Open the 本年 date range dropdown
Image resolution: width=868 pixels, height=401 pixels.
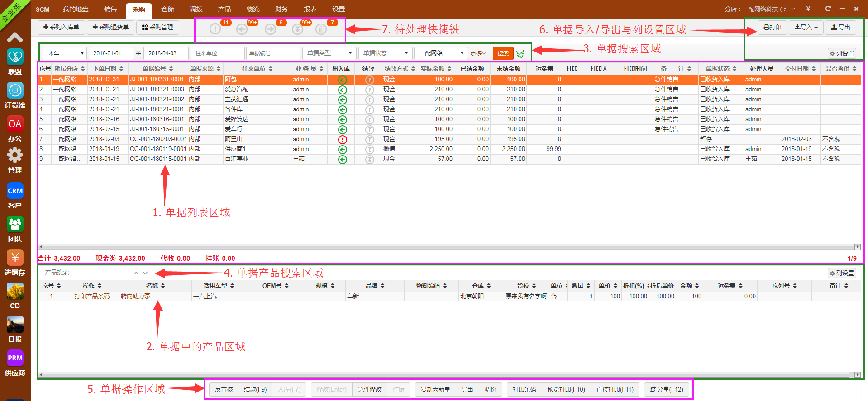[64, 53]
